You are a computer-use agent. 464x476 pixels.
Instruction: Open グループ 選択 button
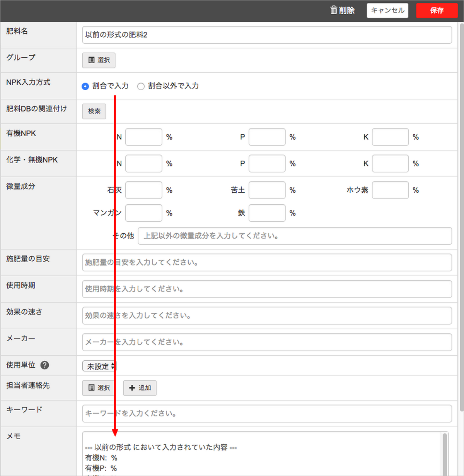pos(99,60)
